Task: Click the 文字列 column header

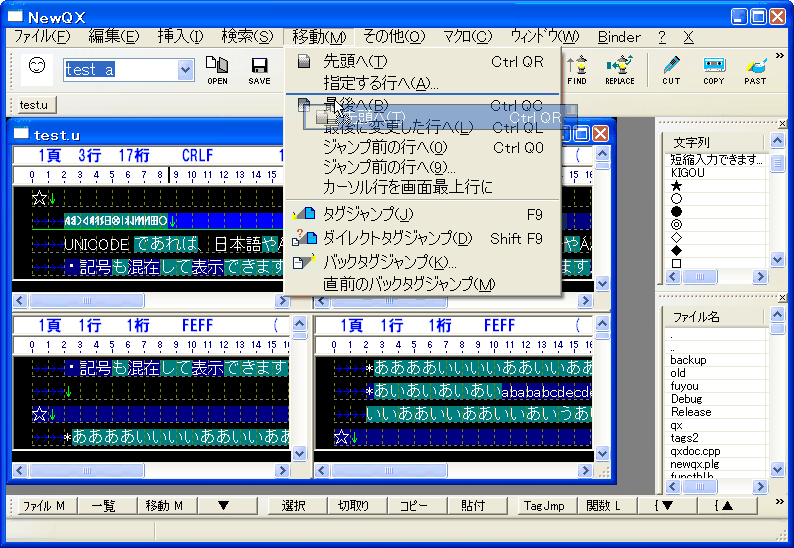Action: coord(714,142)
